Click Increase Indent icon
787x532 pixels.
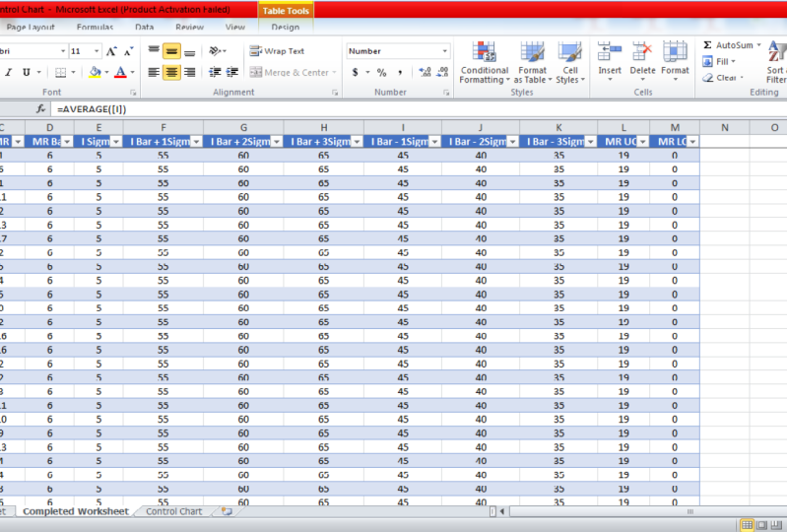[x=231, y=72]
